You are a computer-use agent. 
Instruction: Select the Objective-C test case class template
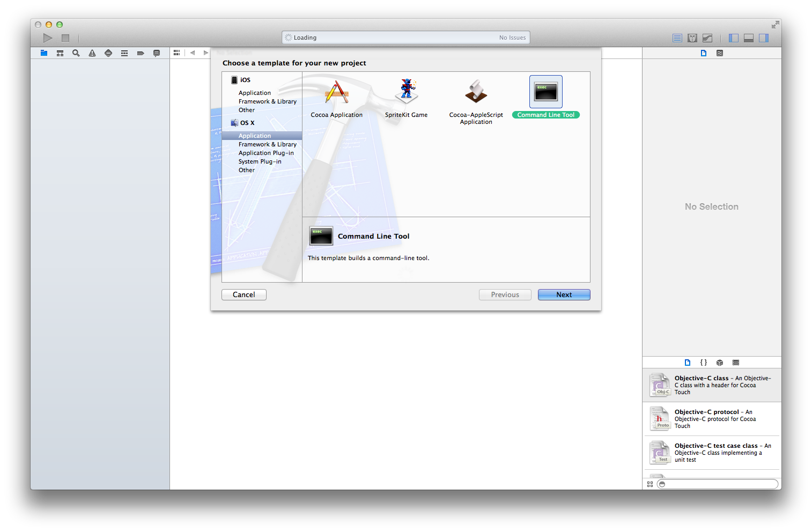click(x=712, y=453)
